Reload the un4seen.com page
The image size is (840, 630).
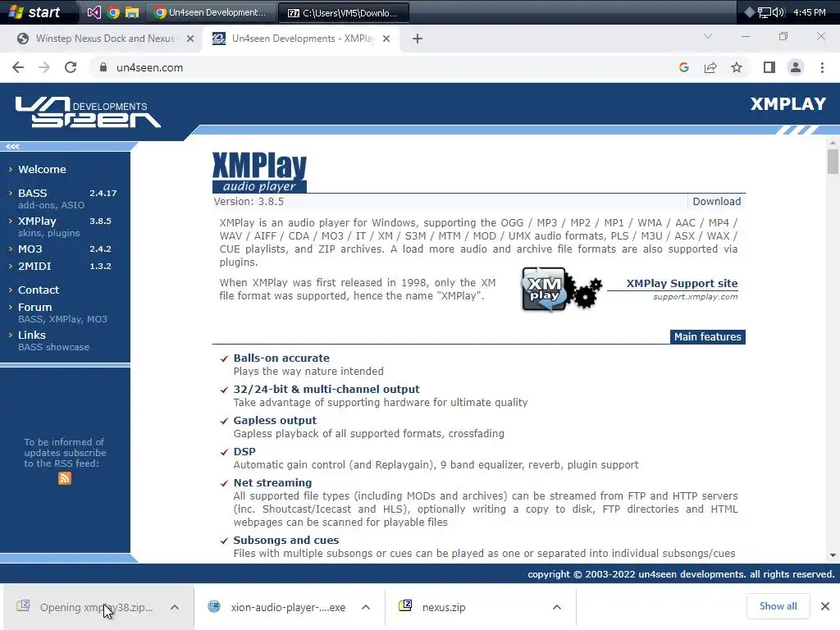(71, 67)
